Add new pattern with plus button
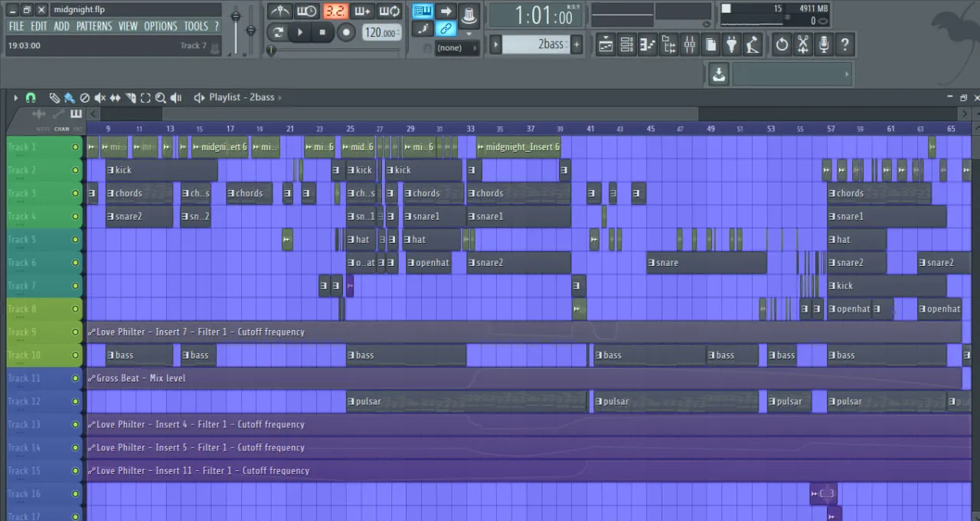Screen dimensions: 980x521 coord(577,44)
